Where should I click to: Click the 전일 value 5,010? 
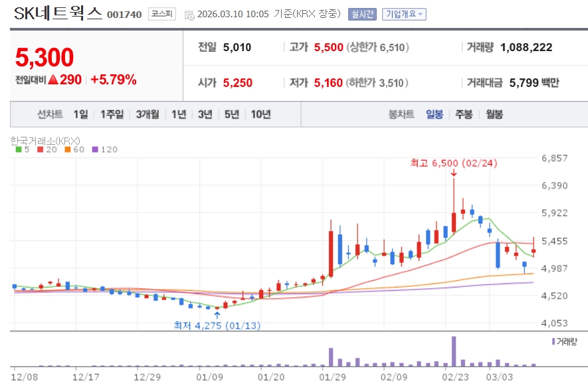237,47
